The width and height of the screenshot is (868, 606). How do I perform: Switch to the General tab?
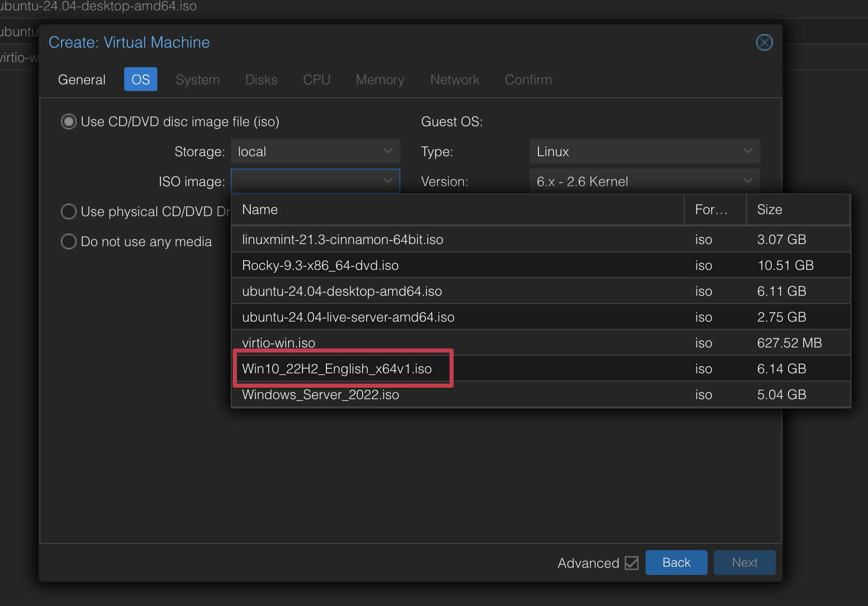click(82, 80)
